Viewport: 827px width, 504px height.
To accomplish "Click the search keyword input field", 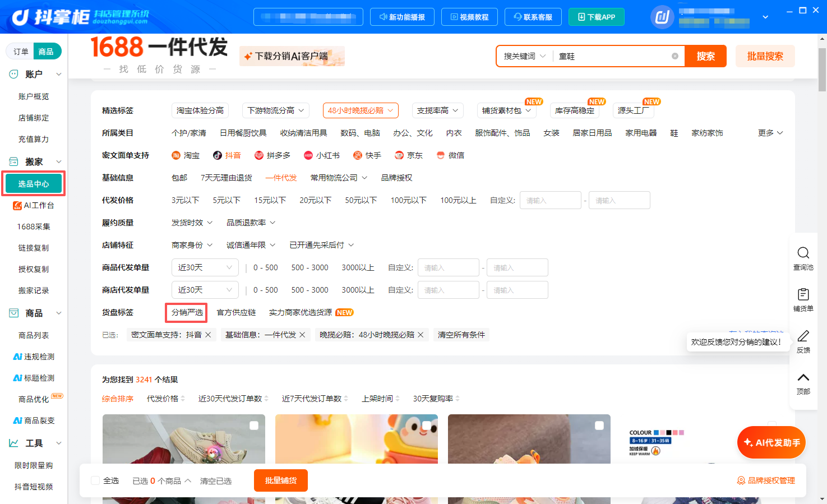I will coord(613,56).
